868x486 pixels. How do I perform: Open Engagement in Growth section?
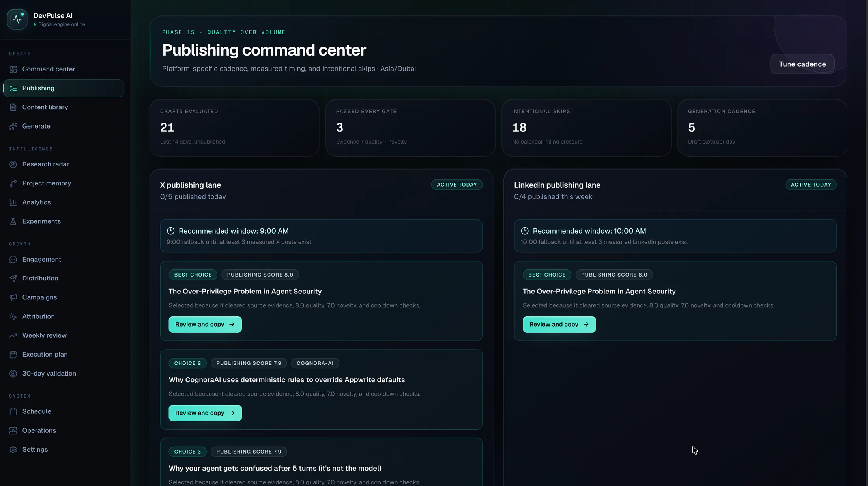pos(64,259)
